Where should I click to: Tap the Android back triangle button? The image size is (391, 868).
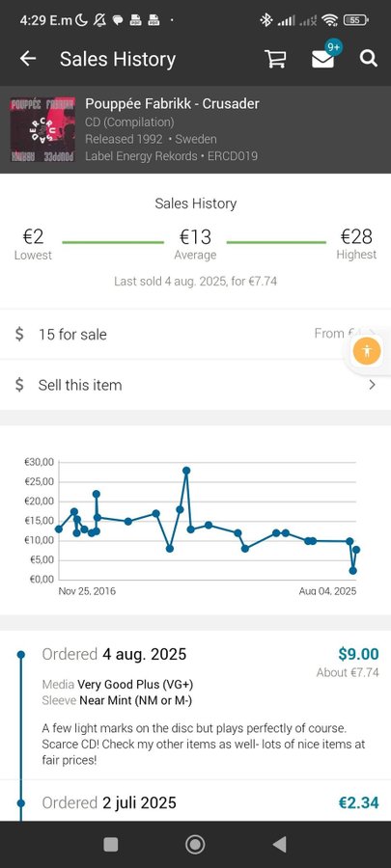(x=280, y=844)
